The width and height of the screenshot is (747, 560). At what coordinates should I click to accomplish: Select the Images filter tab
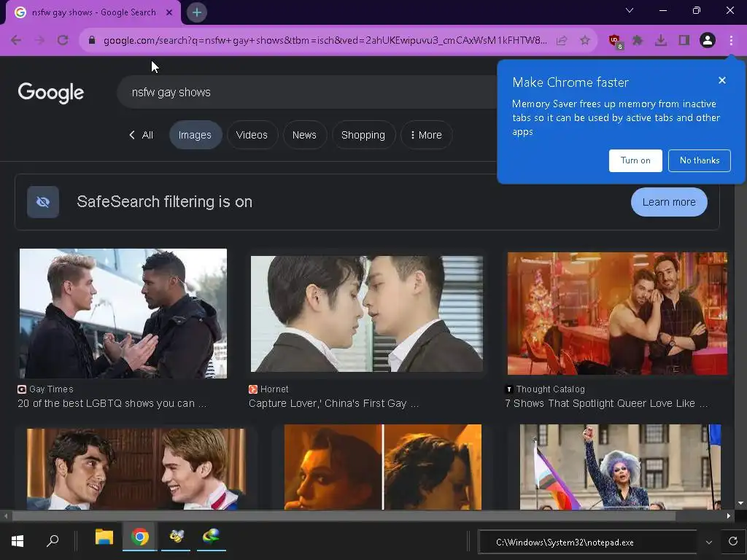[195, 135]
